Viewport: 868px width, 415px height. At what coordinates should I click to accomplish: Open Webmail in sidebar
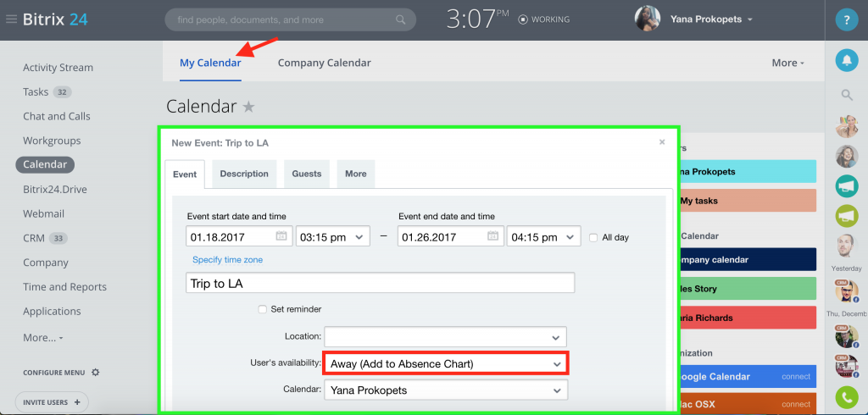click(44, 213)
